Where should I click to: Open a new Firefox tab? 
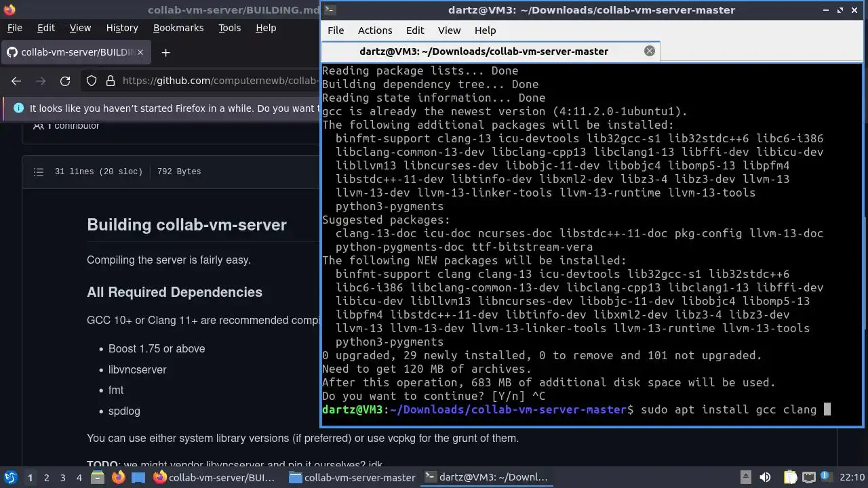pyautogui.click(x=165, y=52)
